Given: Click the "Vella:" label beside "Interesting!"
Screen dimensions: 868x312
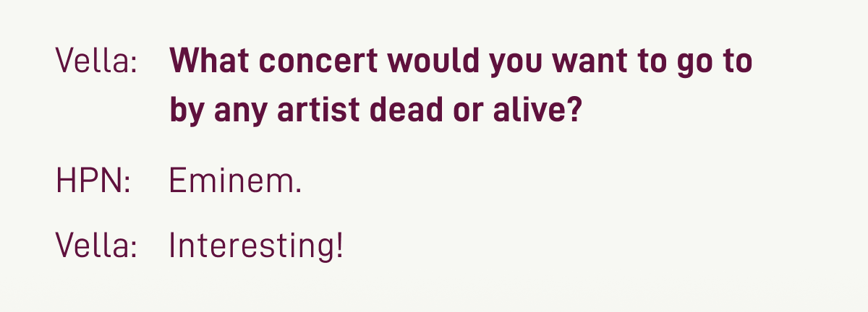Looking at the screenshot, I should point(96,248).
